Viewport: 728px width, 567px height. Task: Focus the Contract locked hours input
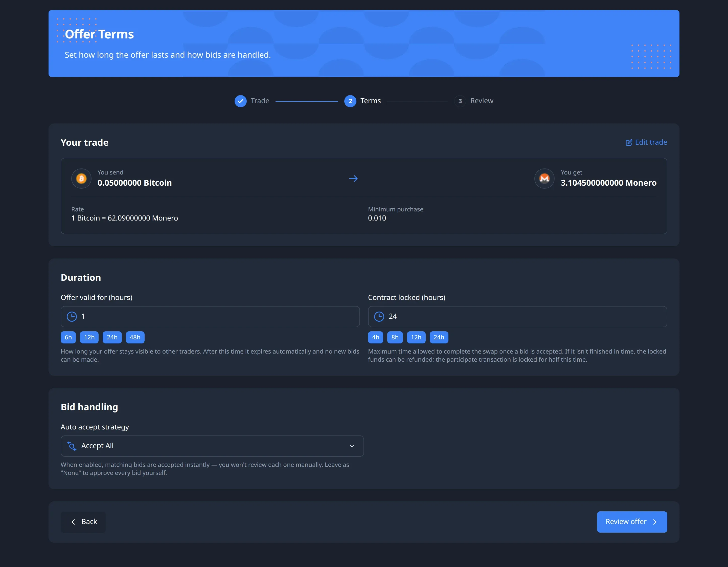pos(517,317)
